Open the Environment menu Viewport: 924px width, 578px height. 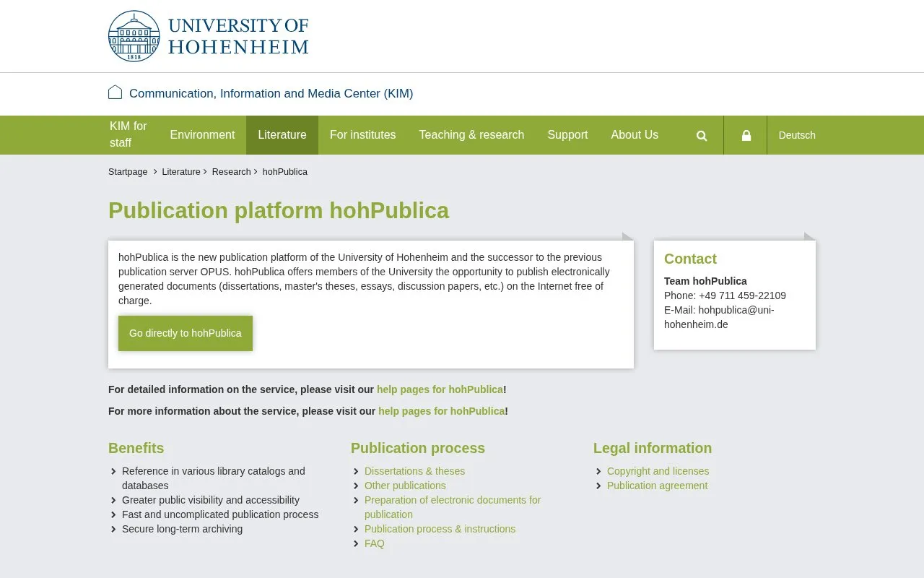(x=202, y=135)
